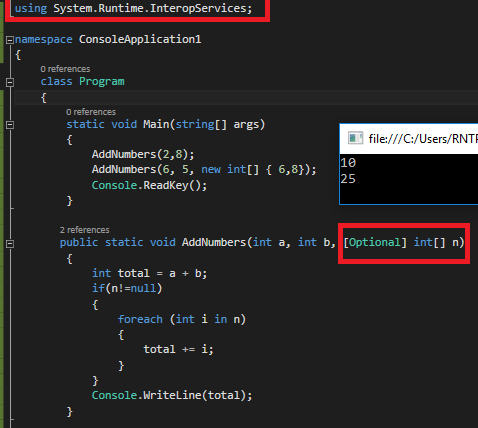Click the using System.Runtime.InteropServices line
The height and width of the screenshot is (428, 478).
click(x=133, y=8)
